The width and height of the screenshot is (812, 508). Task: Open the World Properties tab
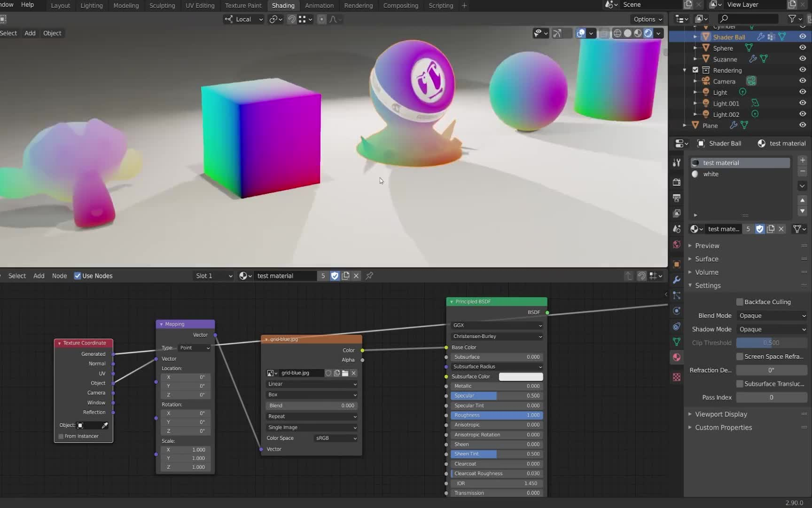[x=676, y=244]
